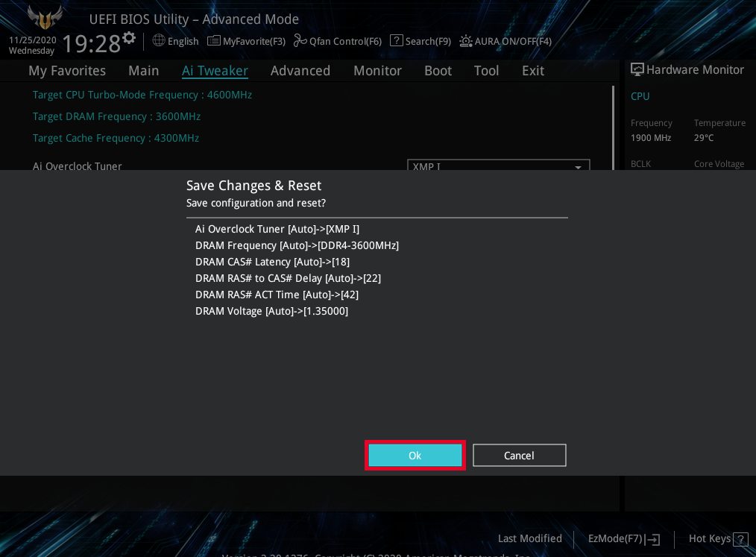
Task: Click the BCLK label
Action: (x=640, y=164)
